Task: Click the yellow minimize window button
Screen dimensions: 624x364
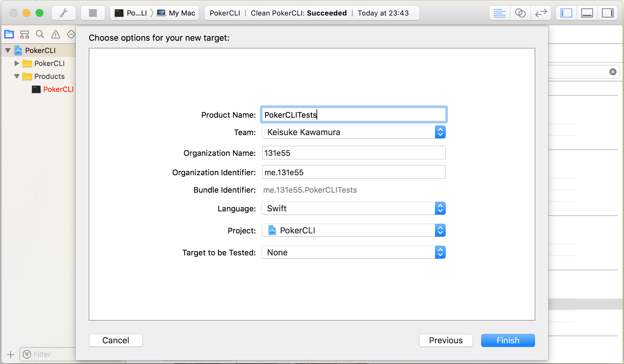Action: 27,13
